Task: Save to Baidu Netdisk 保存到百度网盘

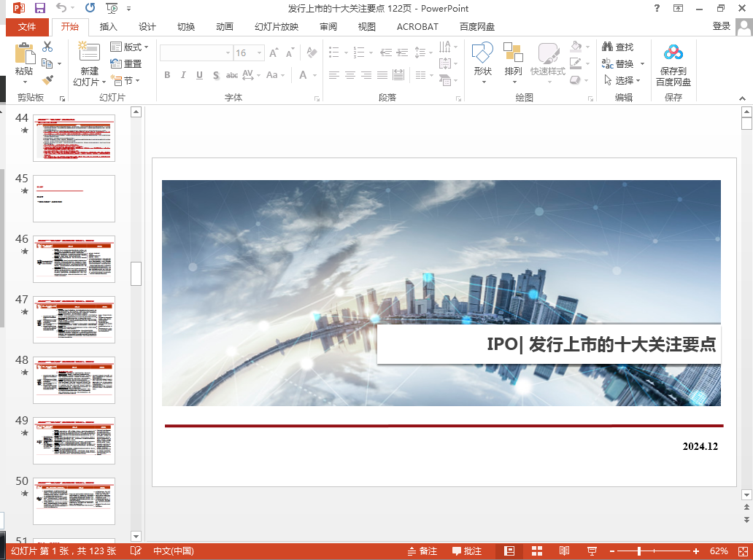Action: pyautogui.click(x=673, y=65)
